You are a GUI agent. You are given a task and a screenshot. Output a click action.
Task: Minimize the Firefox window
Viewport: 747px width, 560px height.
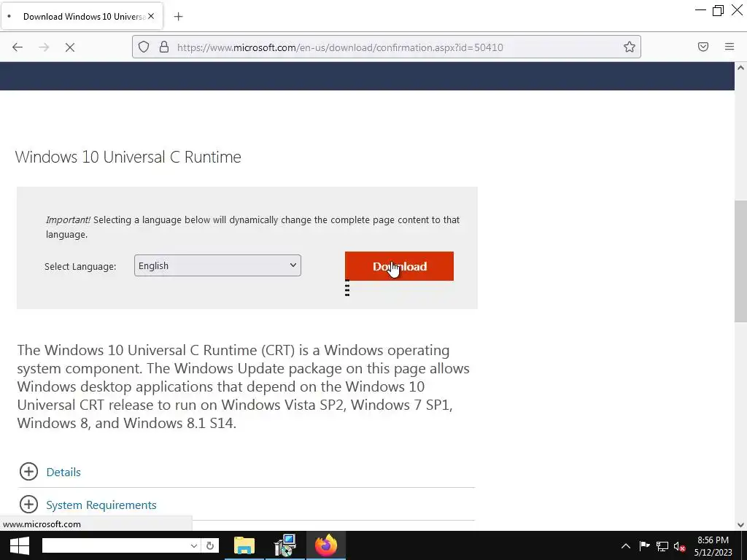pyautogui.click(x=700, y=10)
